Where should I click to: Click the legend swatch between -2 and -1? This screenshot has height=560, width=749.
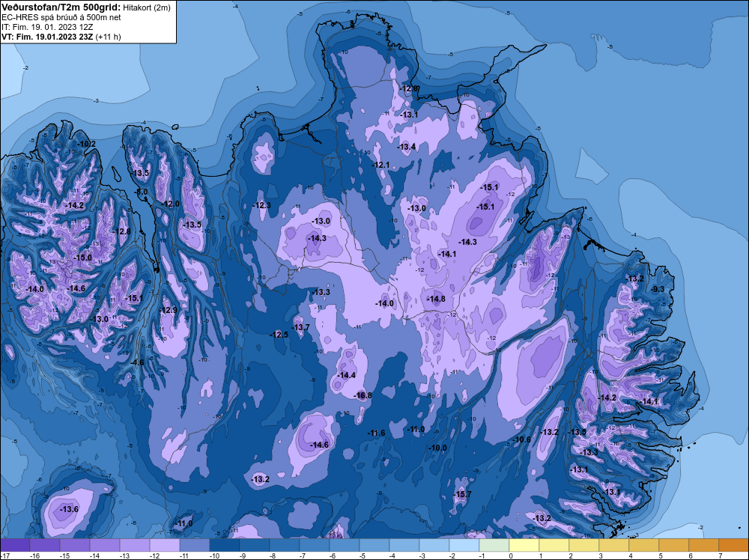tap(464, 545)
